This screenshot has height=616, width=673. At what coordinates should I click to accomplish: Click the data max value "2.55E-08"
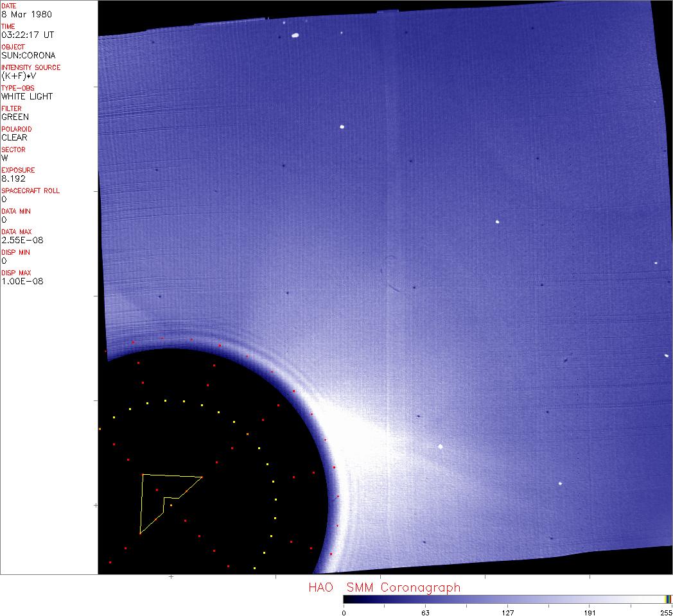click(22, 240)
